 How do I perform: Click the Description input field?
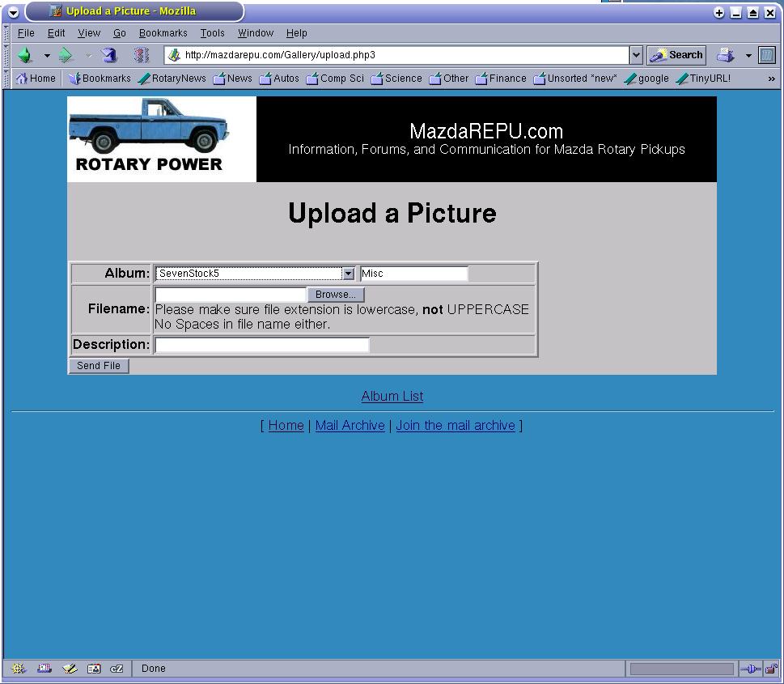coord(262,345)
